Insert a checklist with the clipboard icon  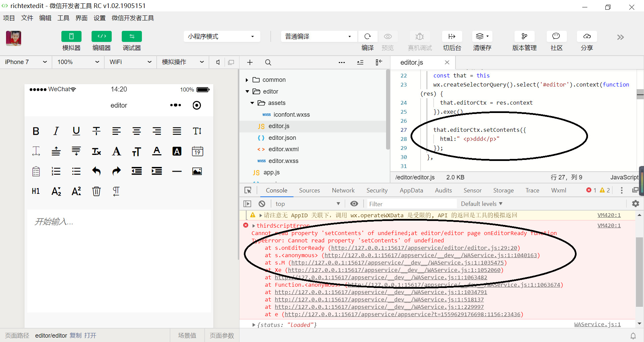36,171
